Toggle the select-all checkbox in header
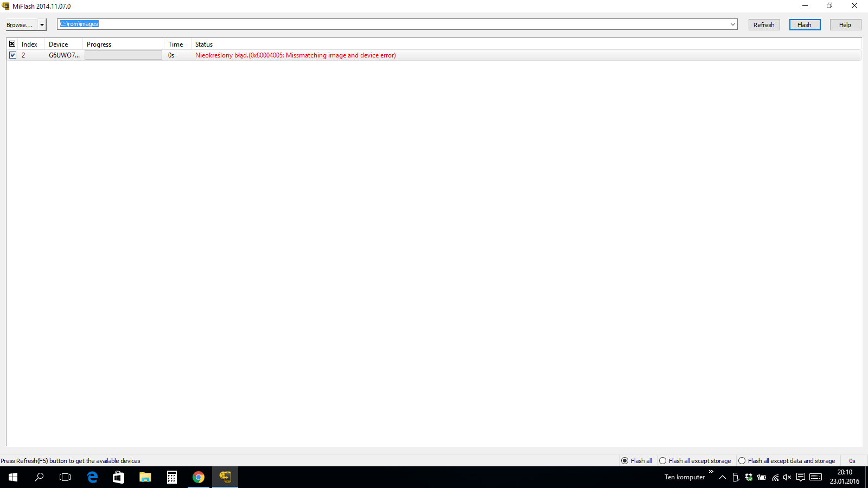 (12, 44)
